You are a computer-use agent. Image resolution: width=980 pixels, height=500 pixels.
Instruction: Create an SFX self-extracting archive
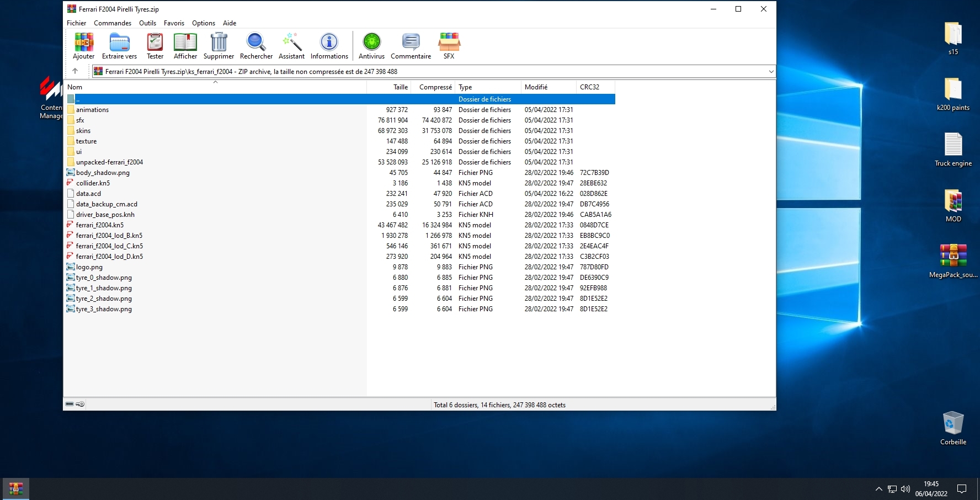449,46
